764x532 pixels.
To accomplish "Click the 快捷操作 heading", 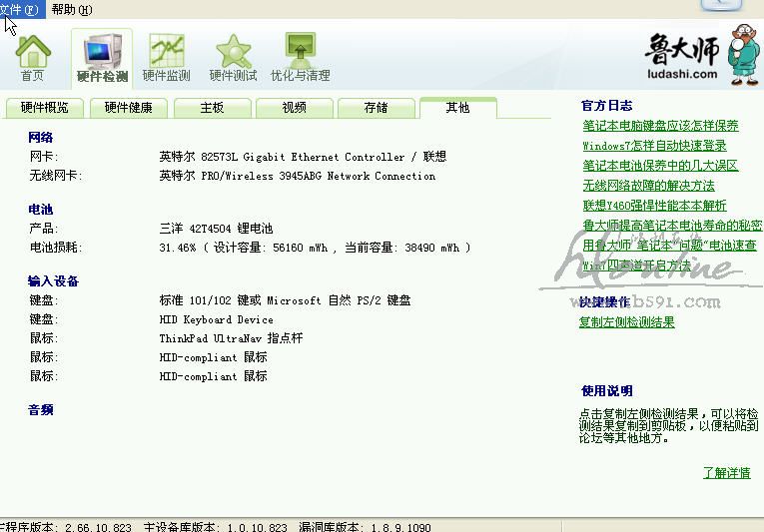I will point(604,302).
